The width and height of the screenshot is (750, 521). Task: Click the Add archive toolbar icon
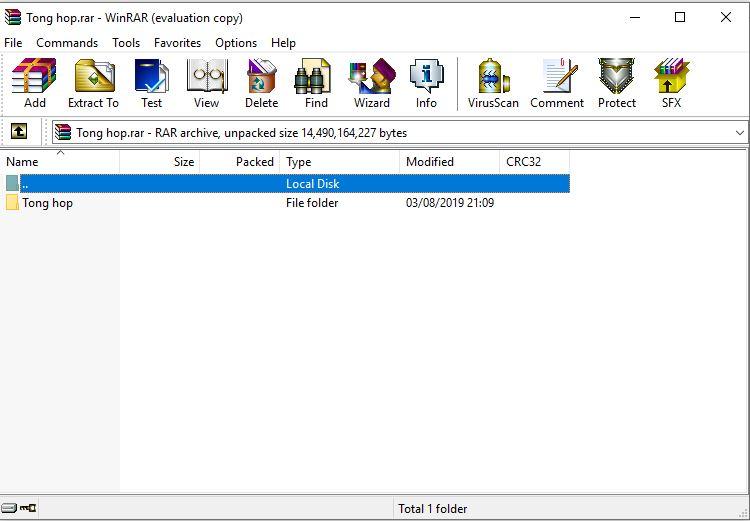(34, 83)
